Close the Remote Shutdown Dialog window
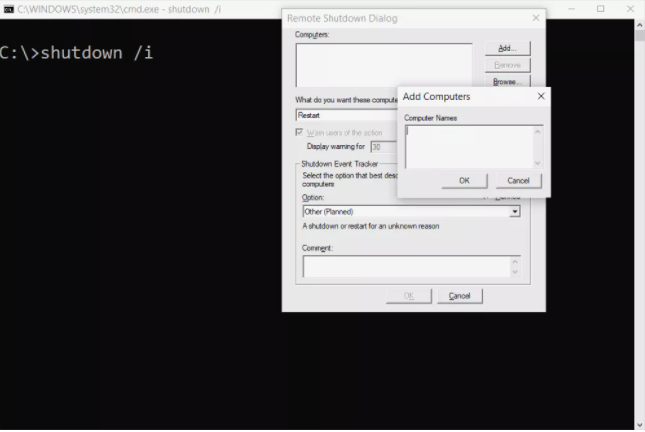 point(536,18)
